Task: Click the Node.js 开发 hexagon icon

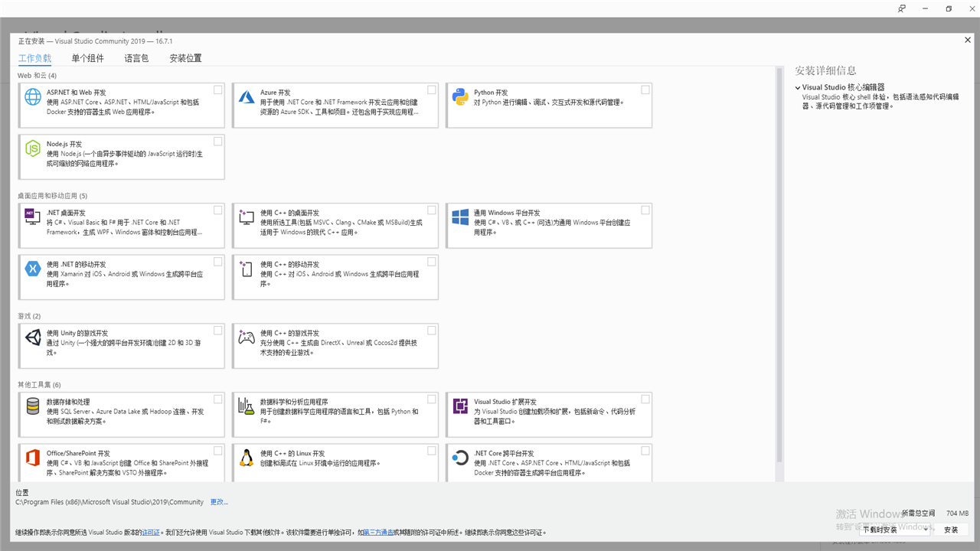Action: coord(32,148)
